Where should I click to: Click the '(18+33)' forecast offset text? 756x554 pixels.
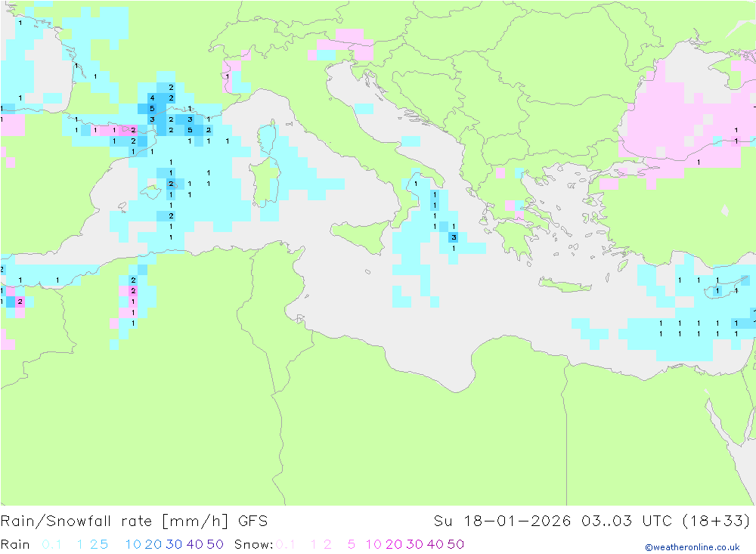[716, 522]
